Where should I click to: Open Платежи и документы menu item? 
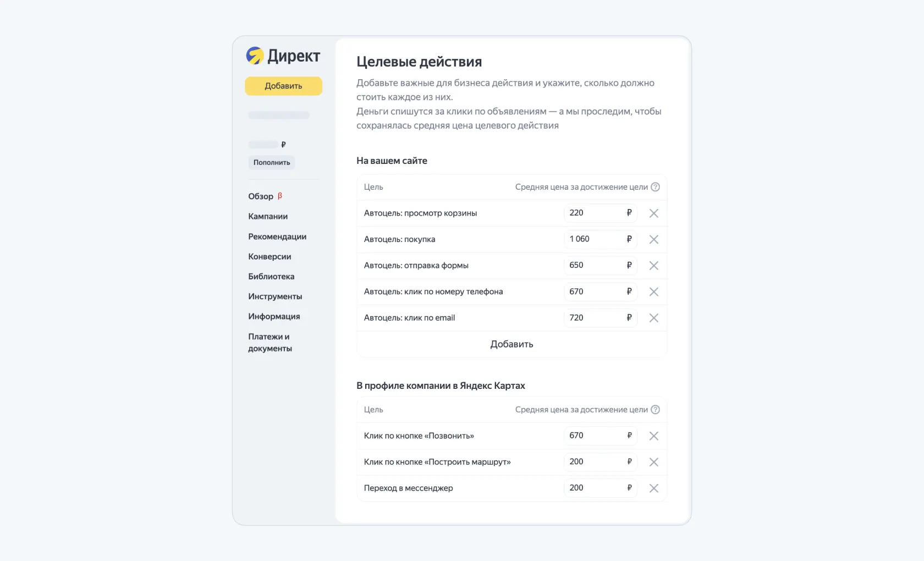[x=270, y=342]
